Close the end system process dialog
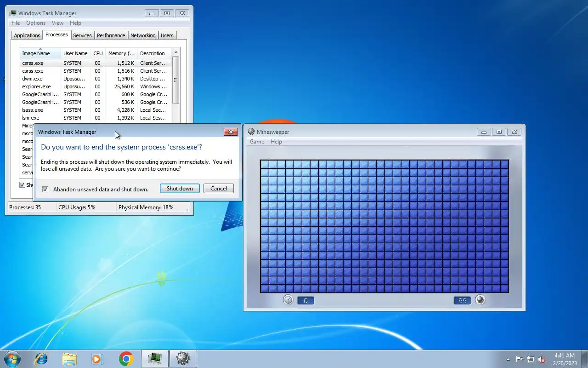Screen dimensions: 588x368 (x=231, y=132)
